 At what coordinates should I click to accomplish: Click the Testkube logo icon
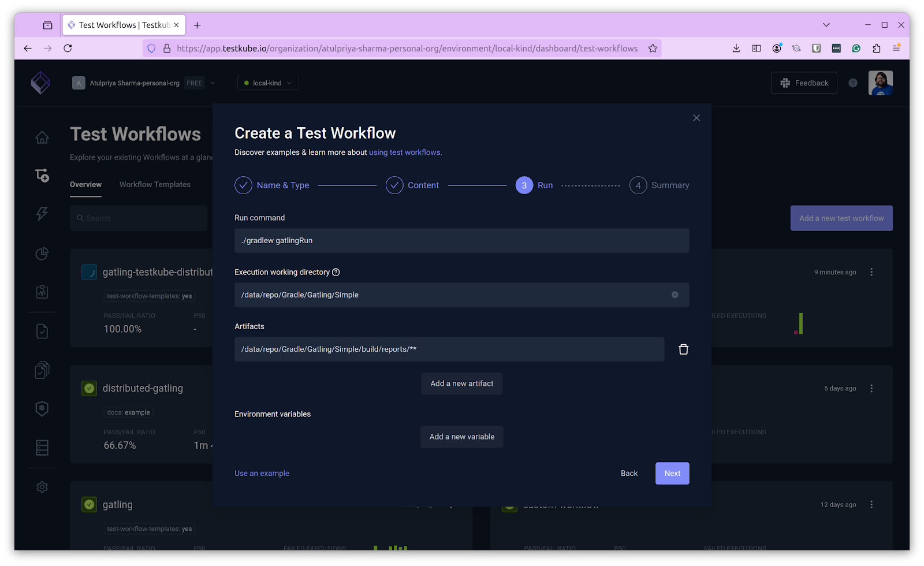coord(40,83)
